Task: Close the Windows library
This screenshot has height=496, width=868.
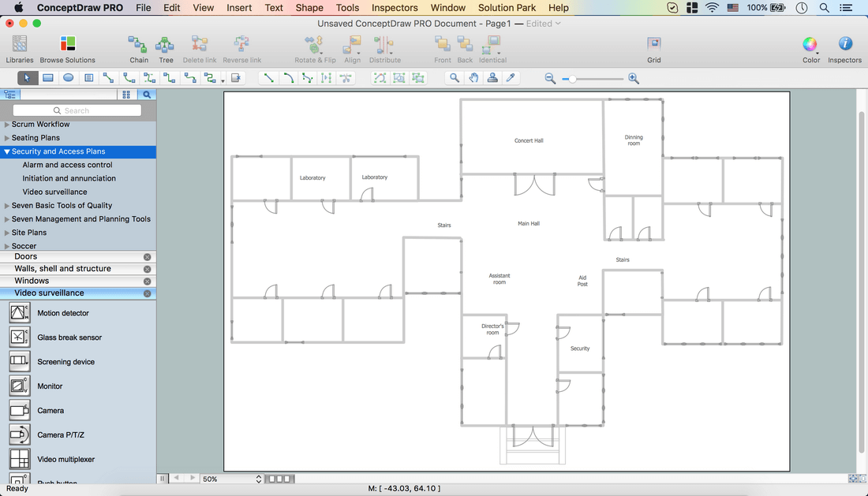Action: tap(148, 282)
